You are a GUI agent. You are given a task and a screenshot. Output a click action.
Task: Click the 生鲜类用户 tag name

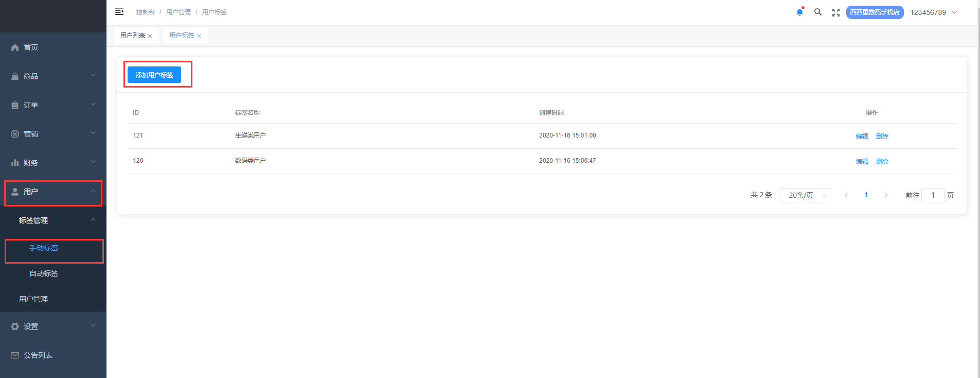[x=251, y=135]
